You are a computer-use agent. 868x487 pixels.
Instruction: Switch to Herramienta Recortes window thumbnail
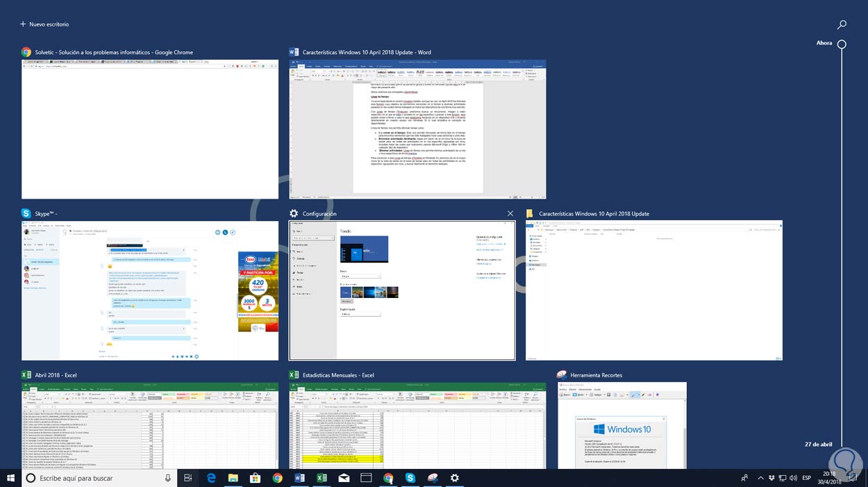pyautogui.click(x=622, y=425)
